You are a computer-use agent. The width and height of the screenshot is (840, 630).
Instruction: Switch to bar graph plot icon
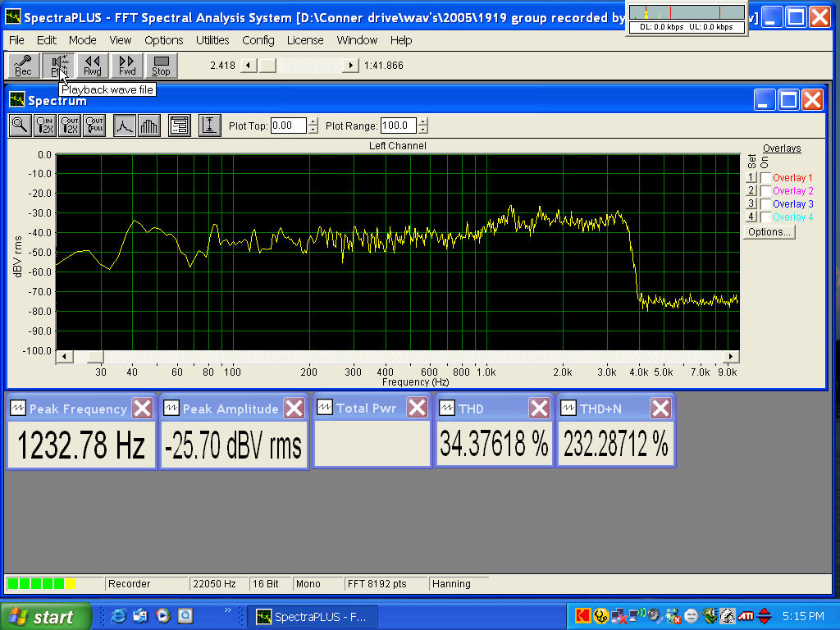coord(149,126)
